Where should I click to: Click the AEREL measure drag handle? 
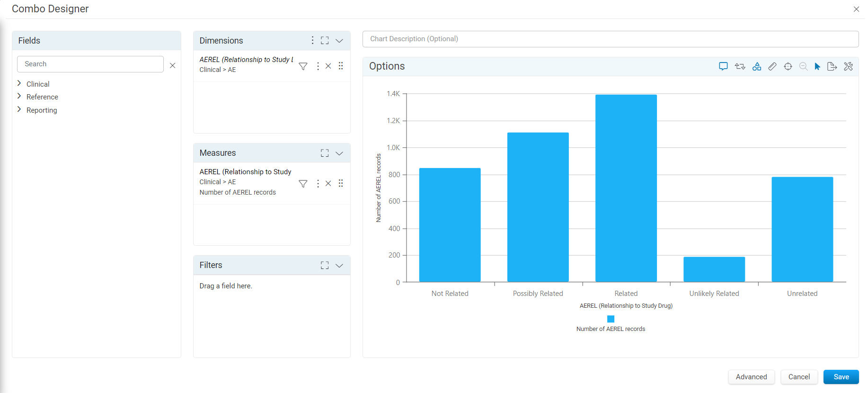pos(341,183)
